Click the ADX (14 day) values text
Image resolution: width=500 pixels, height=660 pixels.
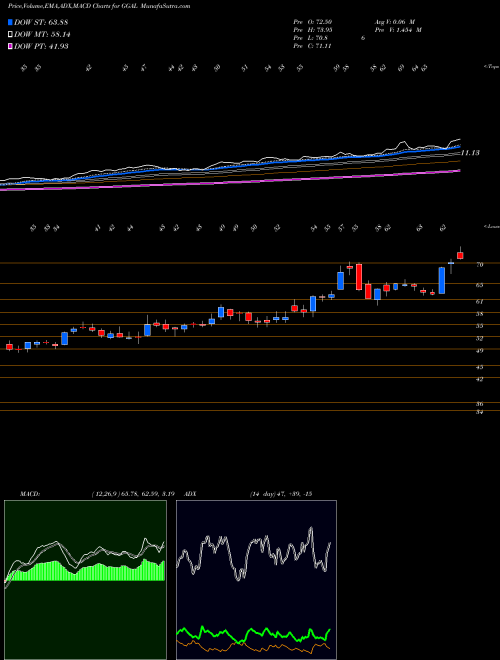(280, 494)
